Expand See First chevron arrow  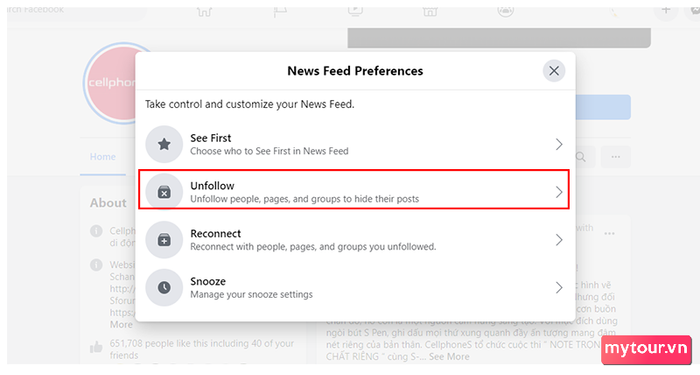click(559, 144)
